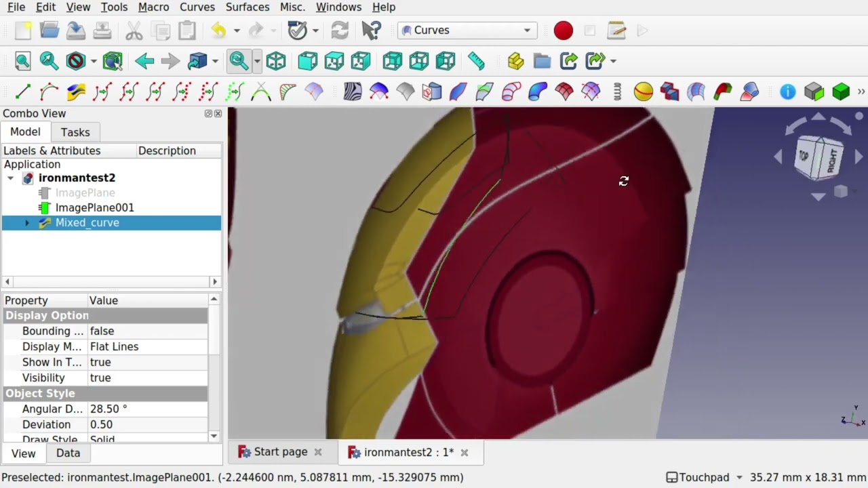Start macro recording with red circle button

[564, 30]
